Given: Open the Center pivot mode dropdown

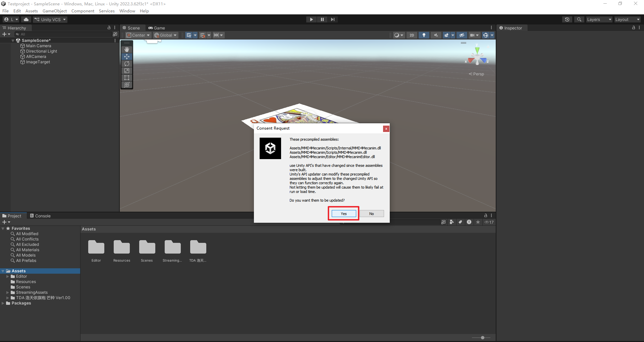Looking at the screenshot, I should tap(138, 35).
